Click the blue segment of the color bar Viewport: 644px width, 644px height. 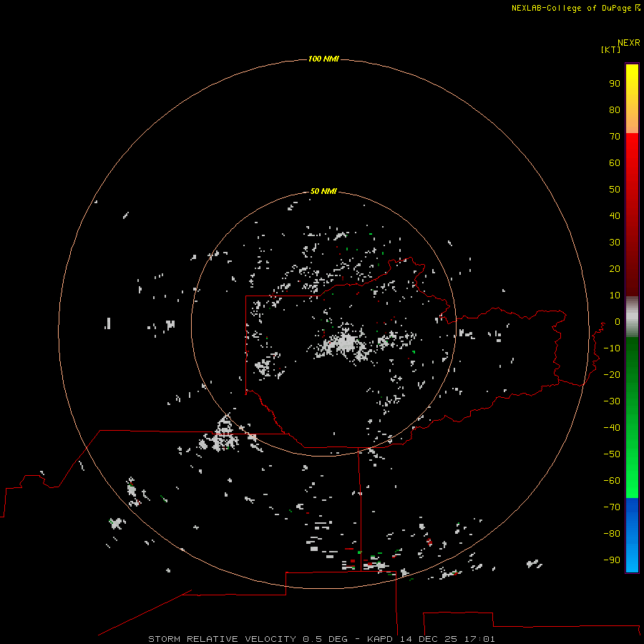point(632,534)
